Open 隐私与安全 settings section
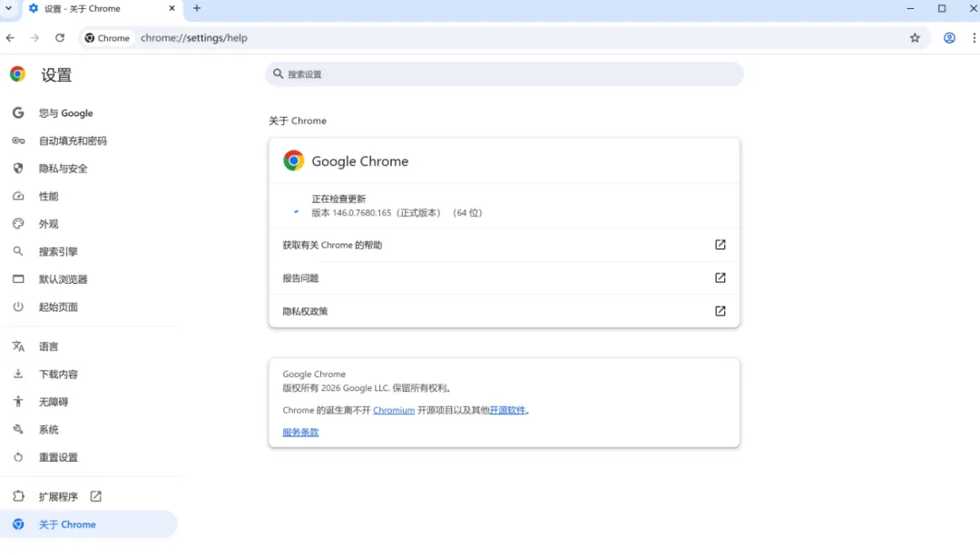Screen dimensions: 980x555 coord(89,169)
